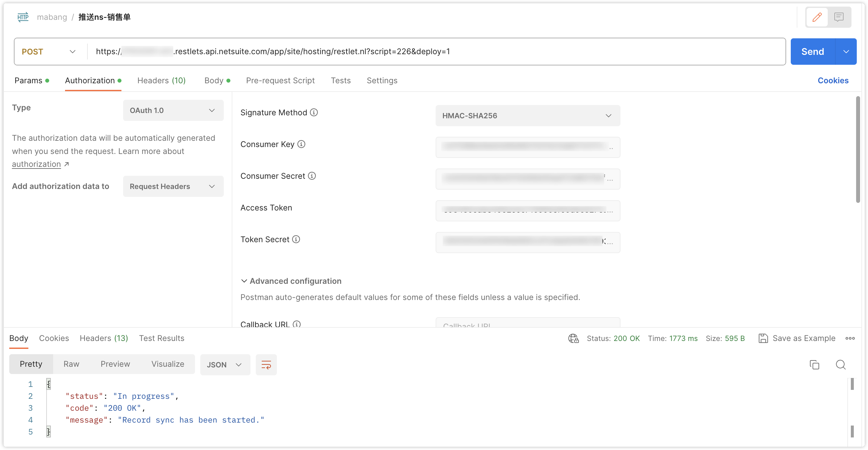Click the authorization external link arrow
The height and width of the screenshot is (450, 868).
(67, 164)
